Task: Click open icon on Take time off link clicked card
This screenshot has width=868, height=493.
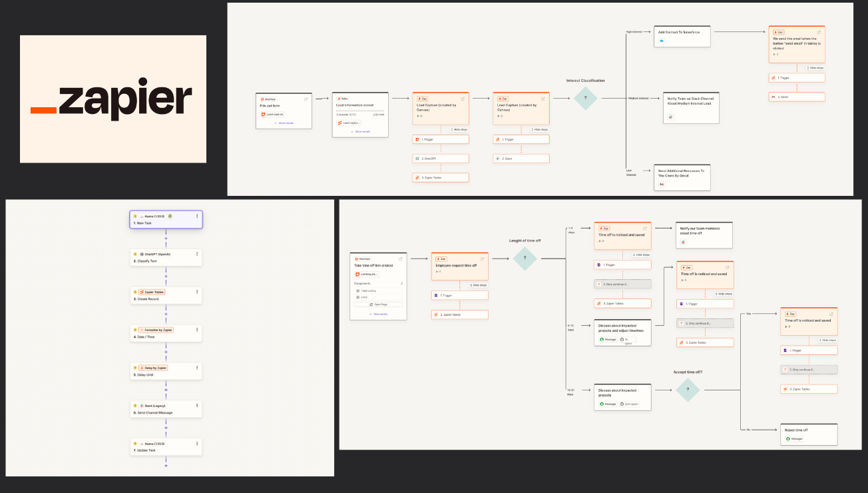Action: pos(401,258)
